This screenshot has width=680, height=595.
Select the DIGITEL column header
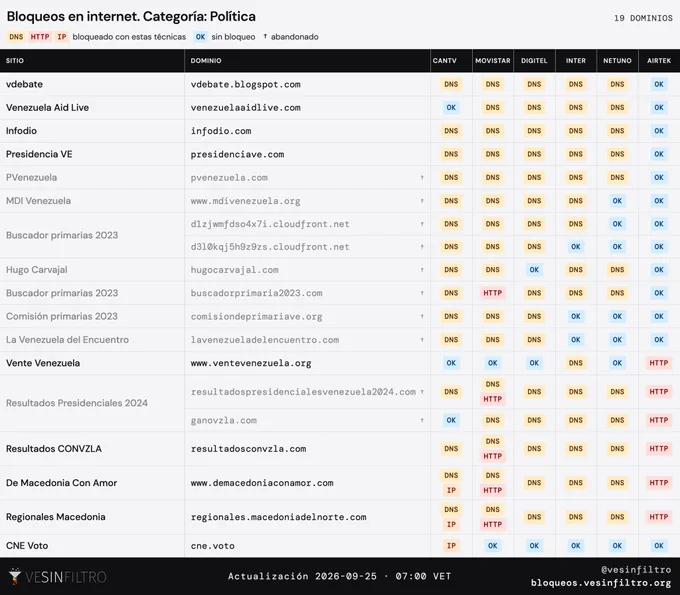(x=534, y=61)
